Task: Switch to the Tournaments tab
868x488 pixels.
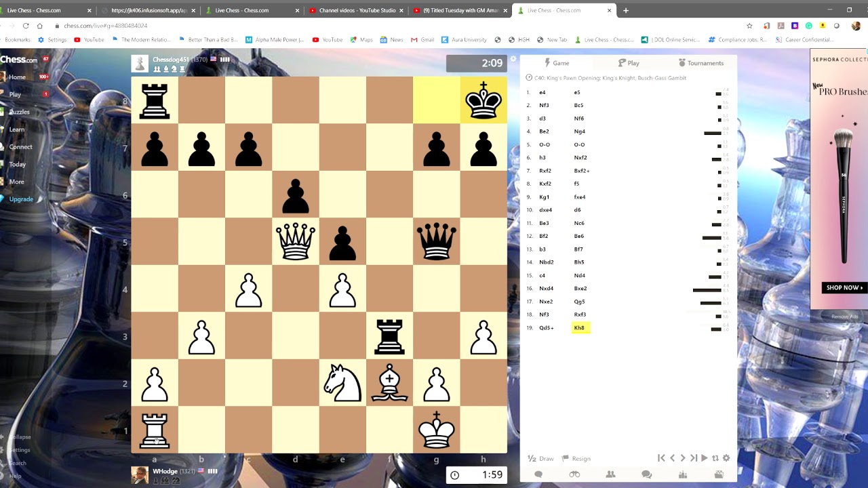Action: tap(701, 63)
